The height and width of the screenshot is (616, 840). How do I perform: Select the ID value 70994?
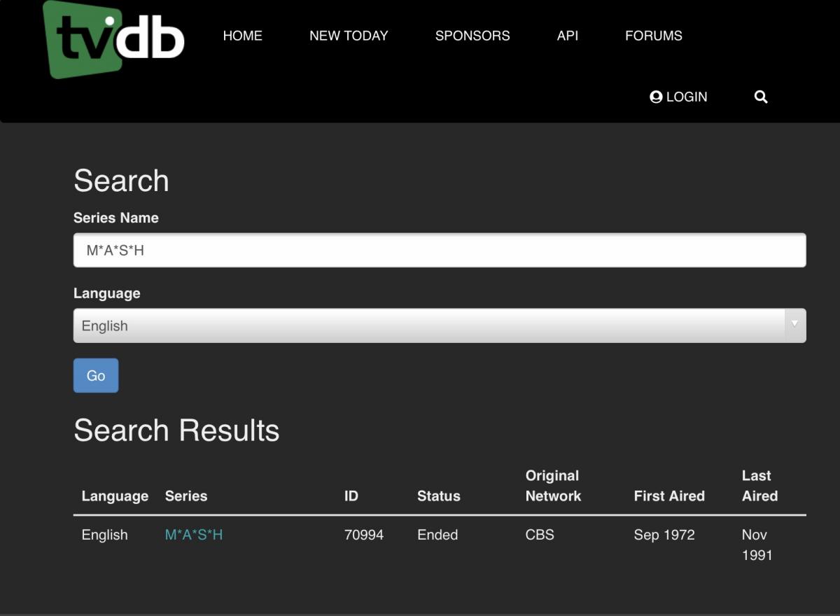tap(364, 535)
